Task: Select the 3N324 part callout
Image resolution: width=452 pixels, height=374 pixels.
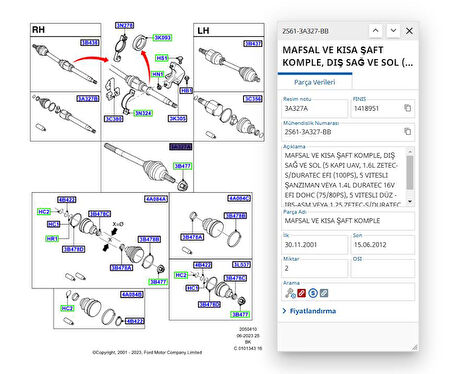Action: point(143,113)
